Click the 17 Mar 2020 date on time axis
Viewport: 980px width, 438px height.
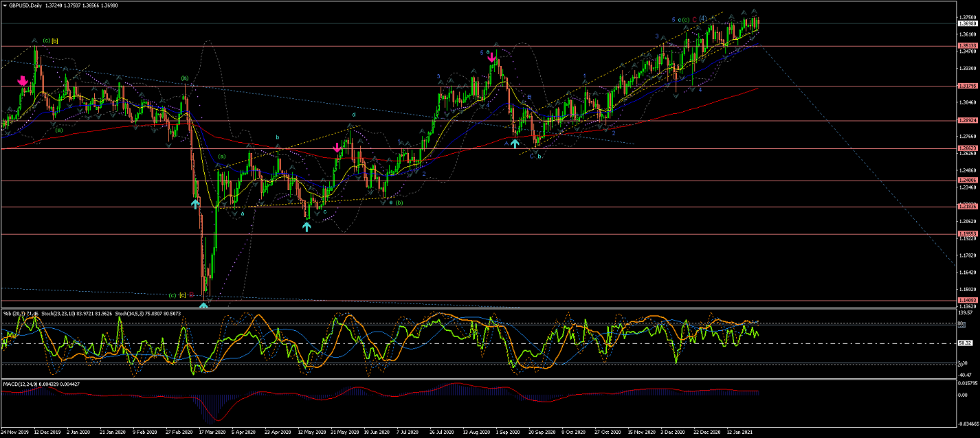click(x=211, y=433)
